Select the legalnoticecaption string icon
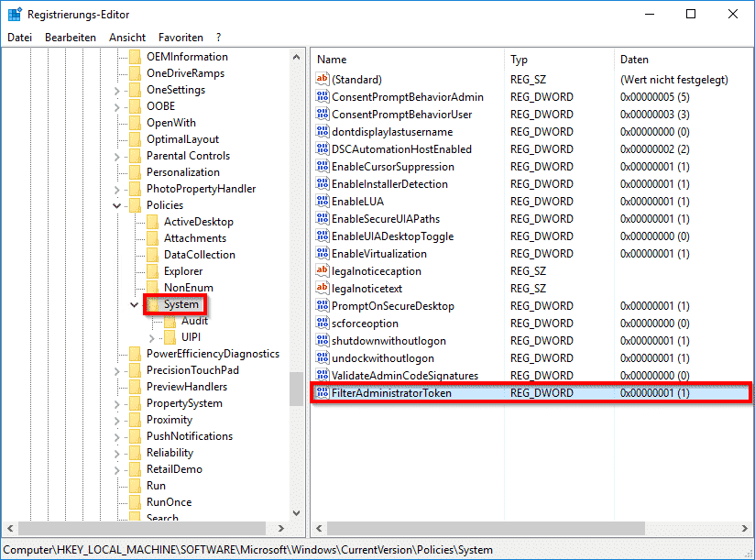 [323, 270]
